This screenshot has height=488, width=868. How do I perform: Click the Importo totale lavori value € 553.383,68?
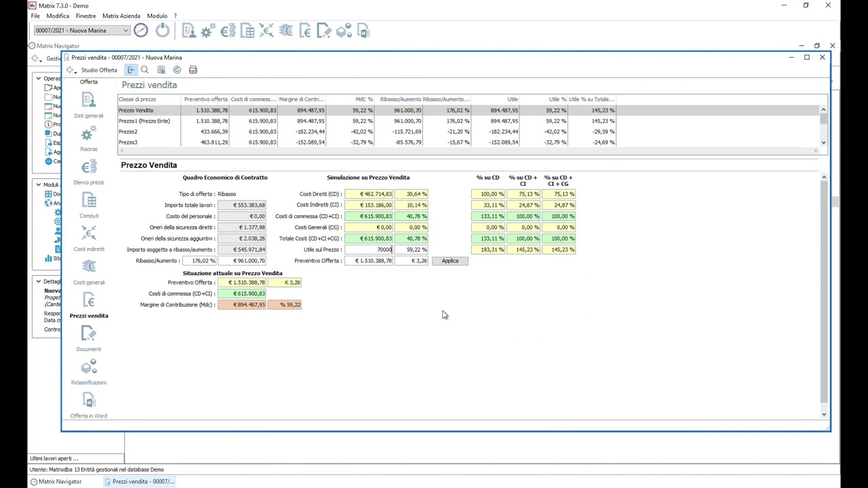tap(242, 205)
